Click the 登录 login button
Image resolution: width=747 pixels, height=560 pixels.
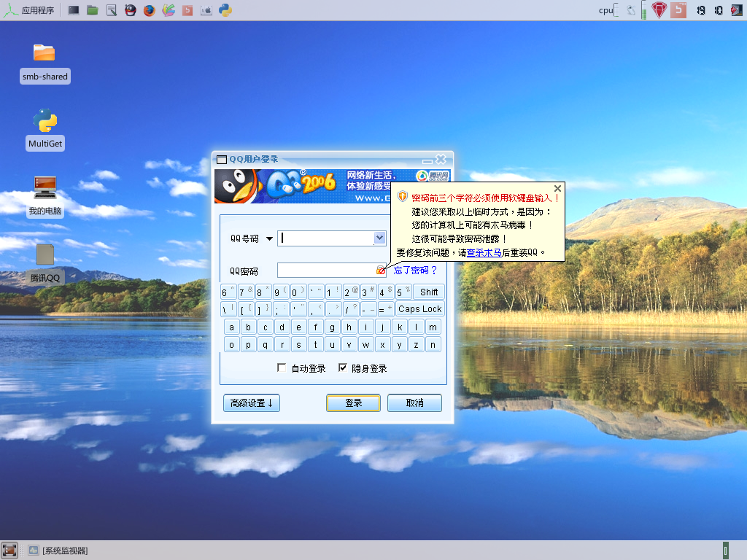tap(354, 402)
